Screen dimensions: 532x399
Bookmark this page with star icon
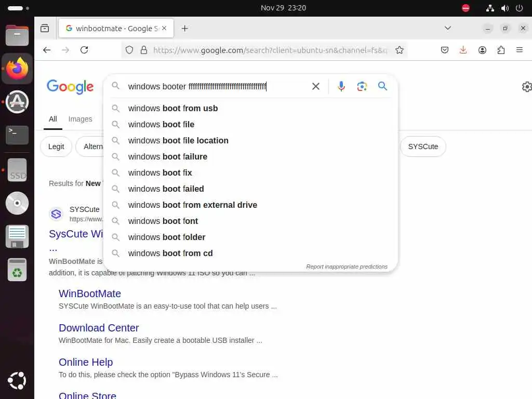pyautogui.click(x=400, y=50)
